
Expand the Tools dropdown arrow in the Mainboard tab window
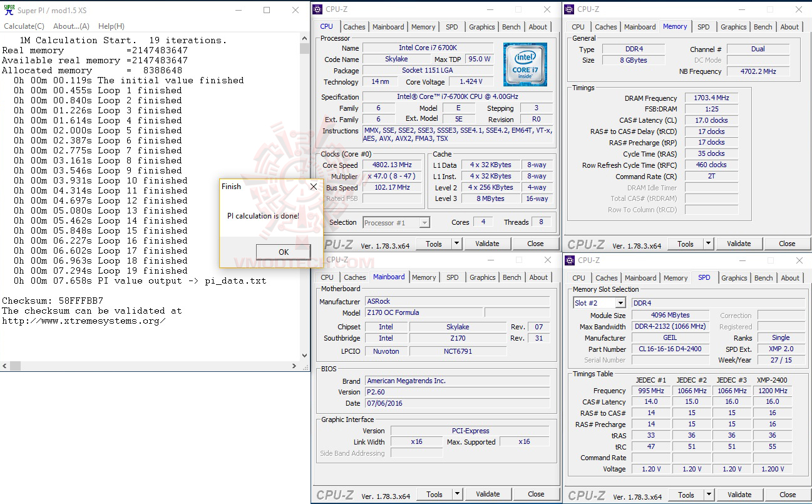pyautogui.click(x=457, y=494)
